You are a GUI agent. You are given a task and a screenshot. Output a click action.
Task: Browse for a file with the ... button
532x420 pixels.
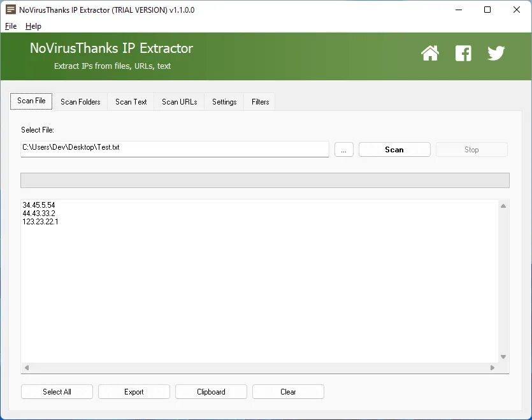pos(343,150)
